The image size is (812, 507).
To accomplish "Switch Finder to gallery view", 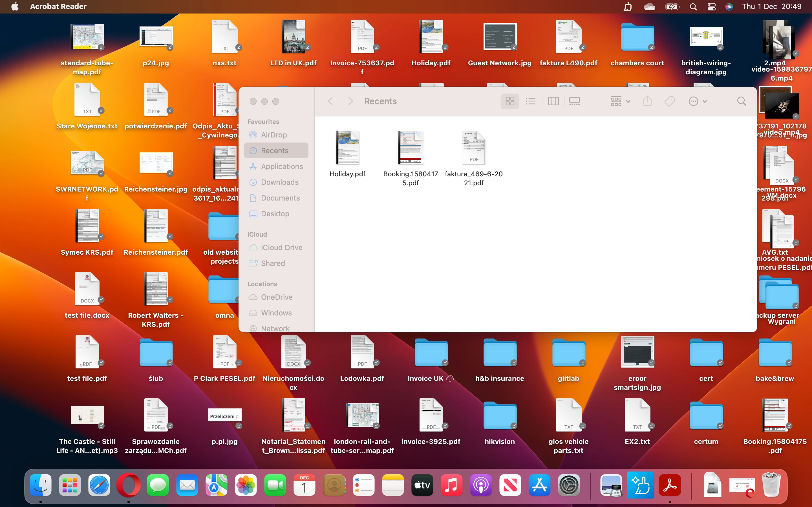I will [574, 101].
